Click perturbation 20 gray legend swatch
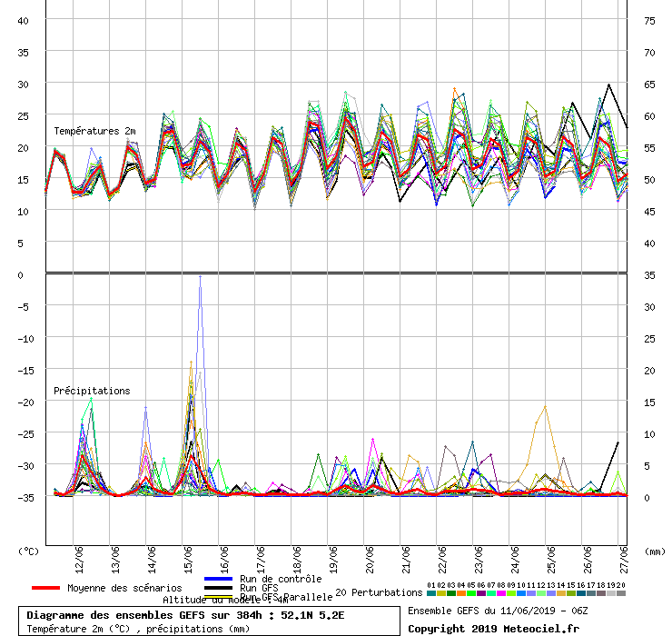Viewport: 672px width, 636px height. [620, 593]
